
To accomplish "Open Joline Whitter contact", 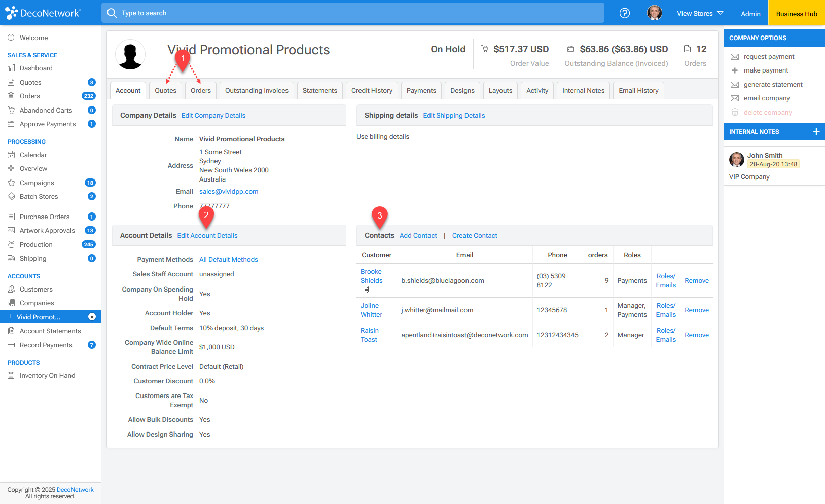I will [x=371, y=310].
